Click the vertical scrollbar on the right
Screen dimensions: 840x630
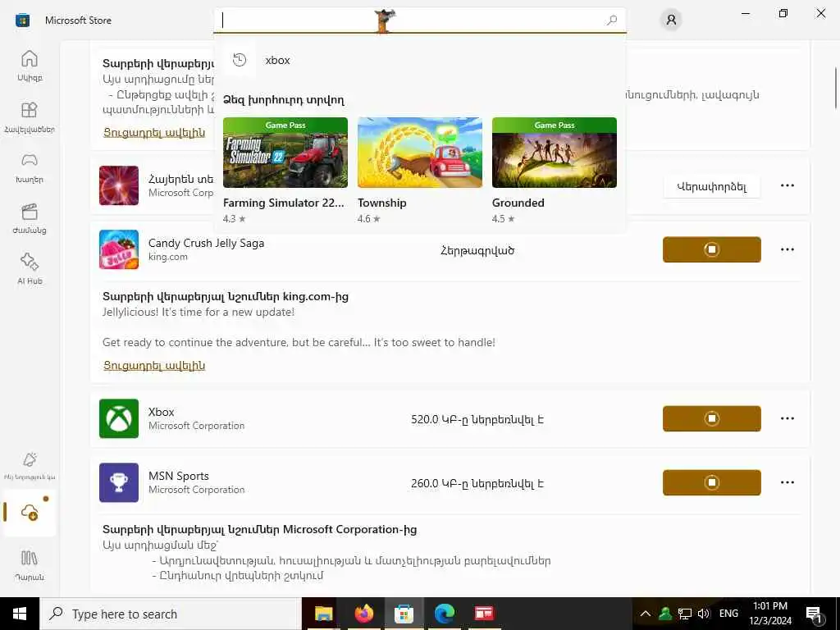click(x=836, y=89)
